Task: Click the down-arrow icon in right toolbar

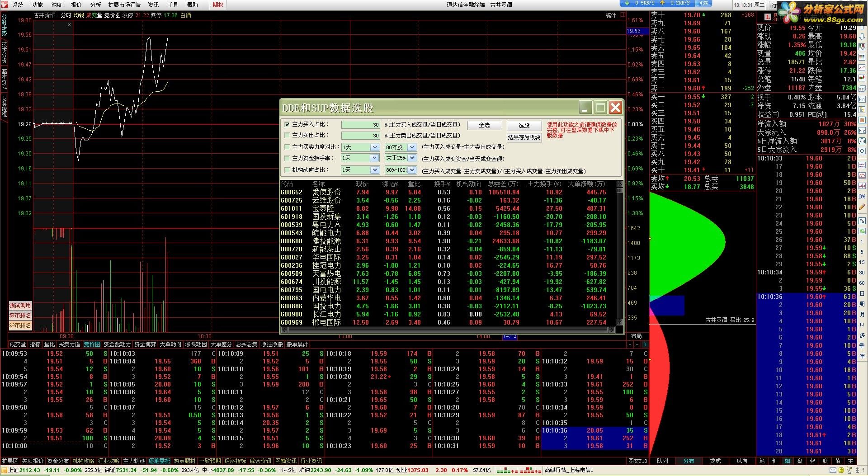Action: coord(862,37)
